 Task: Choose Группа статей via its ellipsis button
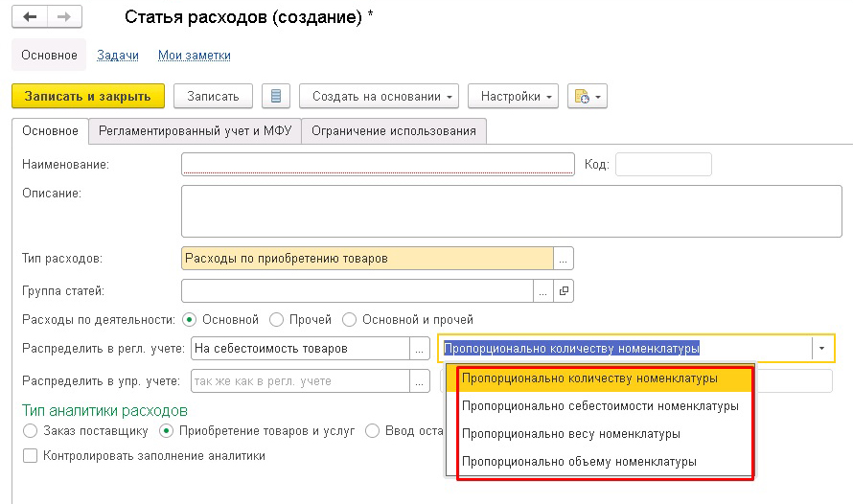point(542,291)
